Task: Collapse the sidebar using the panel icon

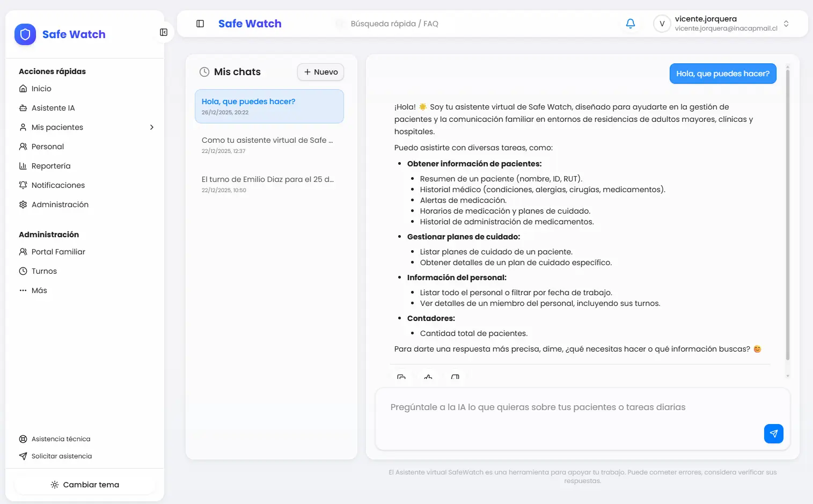Action: point(164,32)
